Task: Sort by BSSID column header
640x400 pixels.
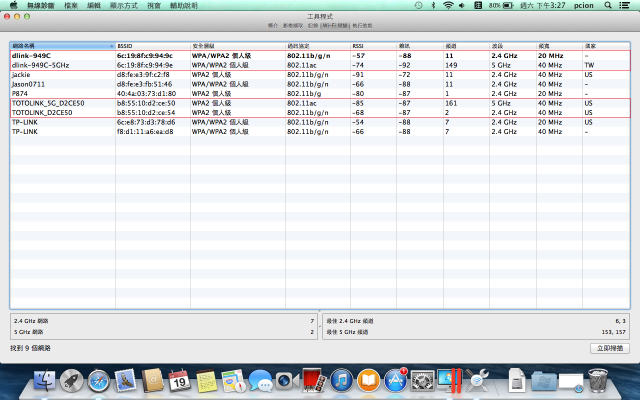Action: [x=153, y=46]
